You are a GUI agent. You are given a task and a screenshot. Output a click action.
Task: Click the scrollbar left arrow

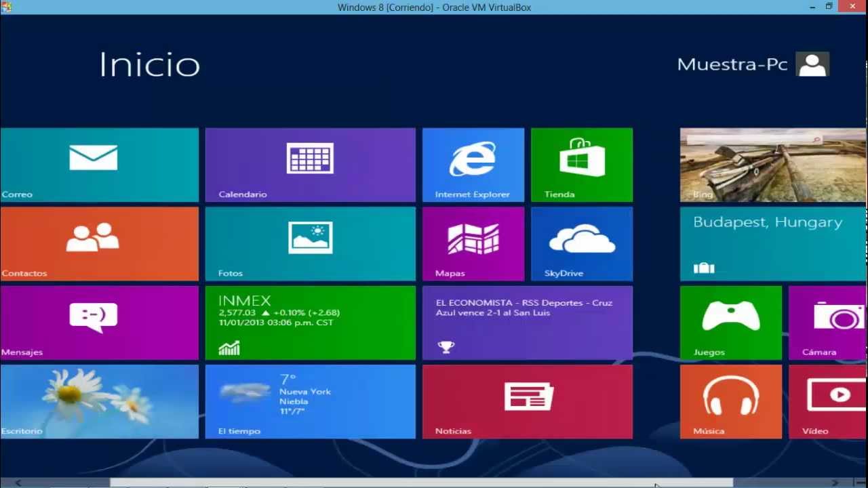(18, 483)
